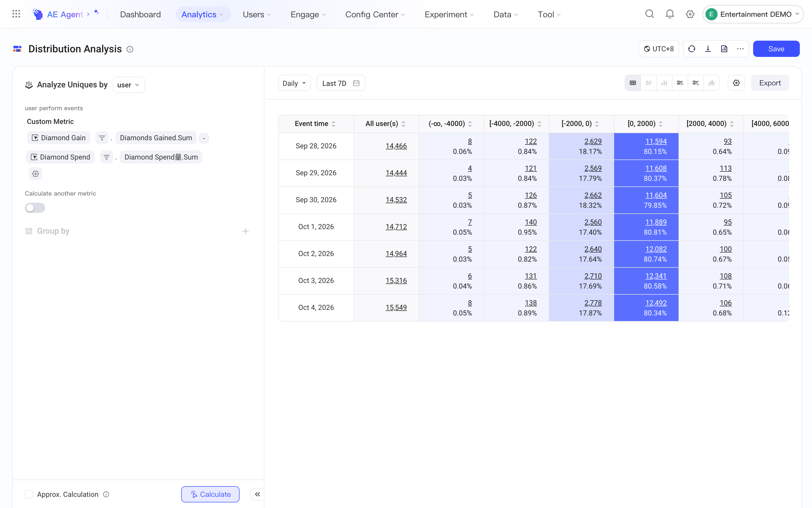Select Diamonds Gained.Sum property chip
Viewport: 812px width, 508px height.
click(x=156, y=138)
